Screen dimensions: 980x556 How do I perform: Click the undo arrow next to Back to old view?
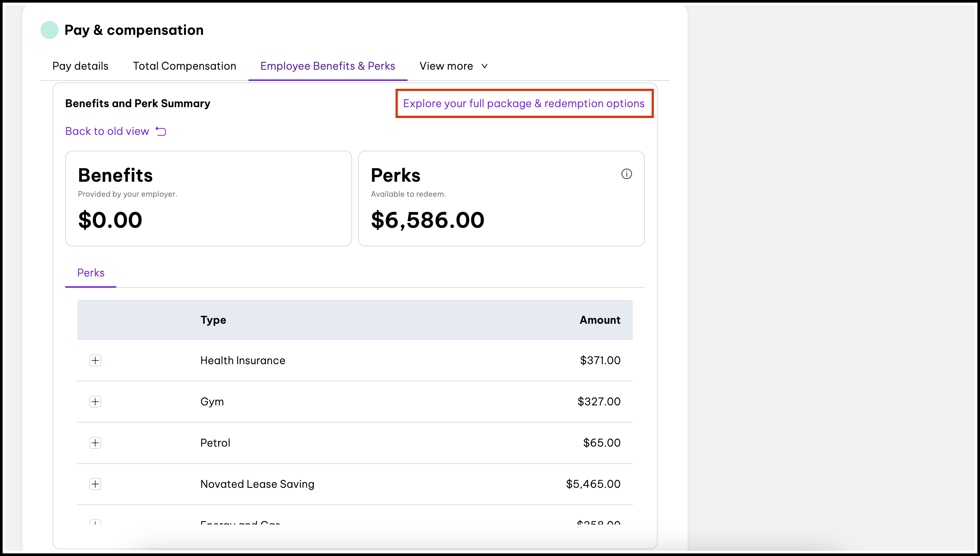pyautogui.click(x=161, y=131)
